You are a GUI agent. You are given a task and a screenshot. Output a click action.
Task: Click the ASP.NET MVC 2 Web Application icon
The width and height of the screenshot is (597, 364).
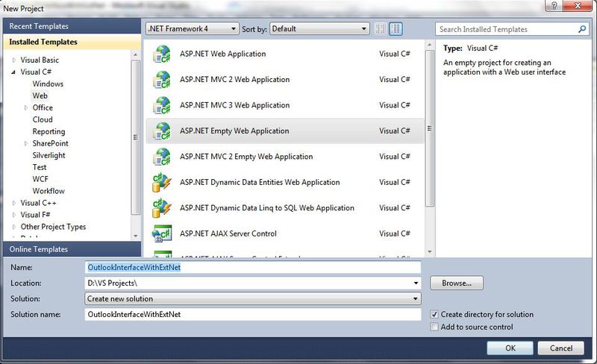click(x=162, y=80)
